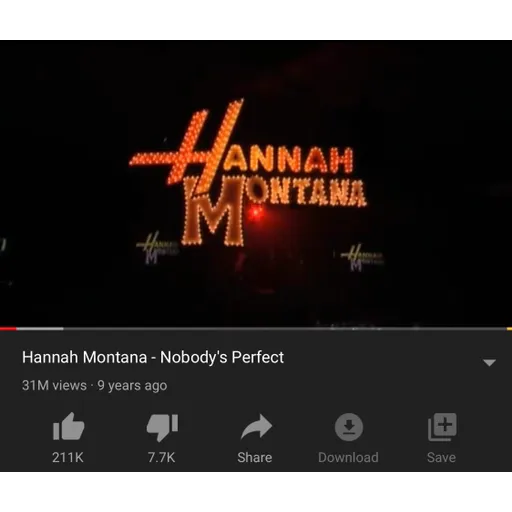Viewport: 512px width, 512px height.
Task: Click the 211K like count
Action: pyautogui.click(x=68, y=457)
